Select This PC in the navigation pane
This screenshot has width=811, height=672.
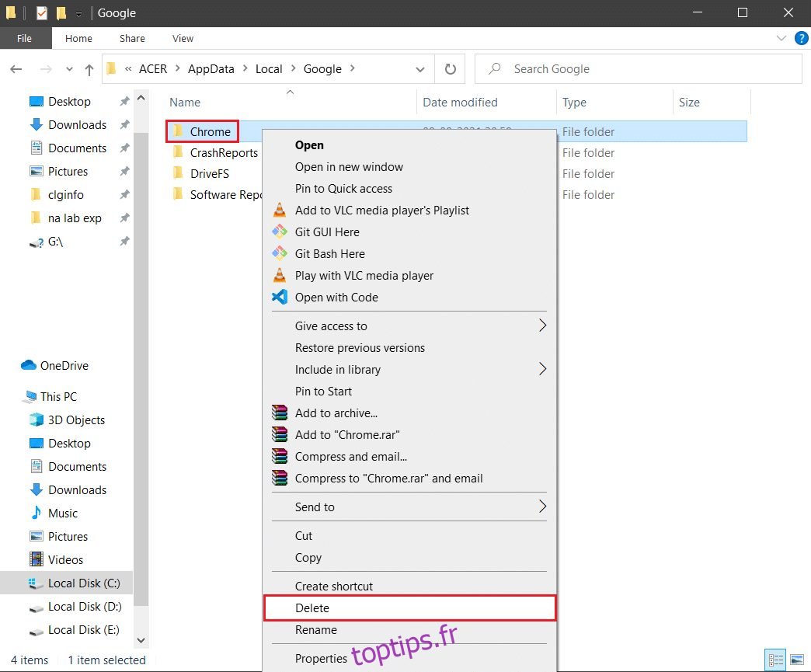58,397
